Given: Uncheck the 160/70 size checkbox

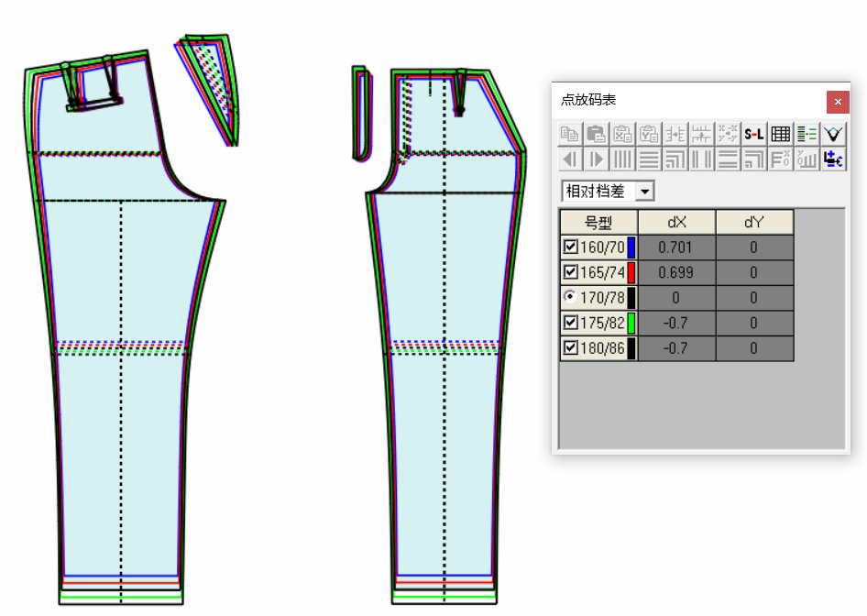Looking at the screenshot, I should (570, 247).
